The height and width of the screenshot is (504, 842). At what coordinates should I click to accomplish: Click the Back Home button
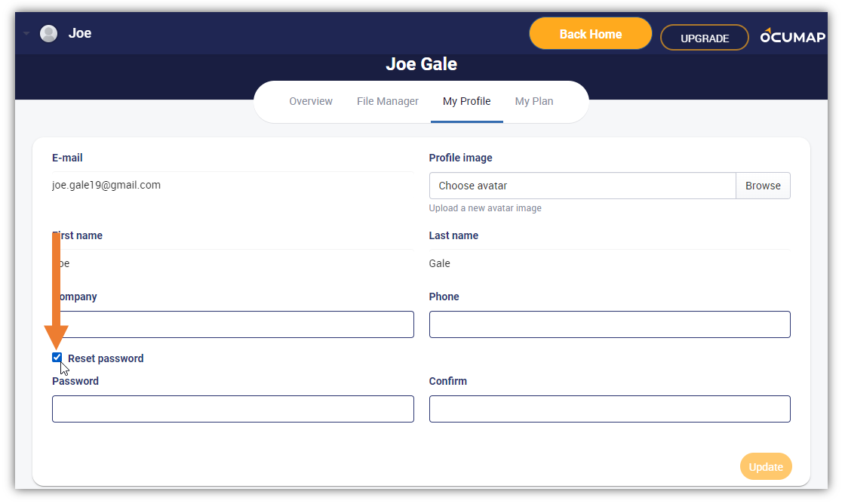point(590,34)
